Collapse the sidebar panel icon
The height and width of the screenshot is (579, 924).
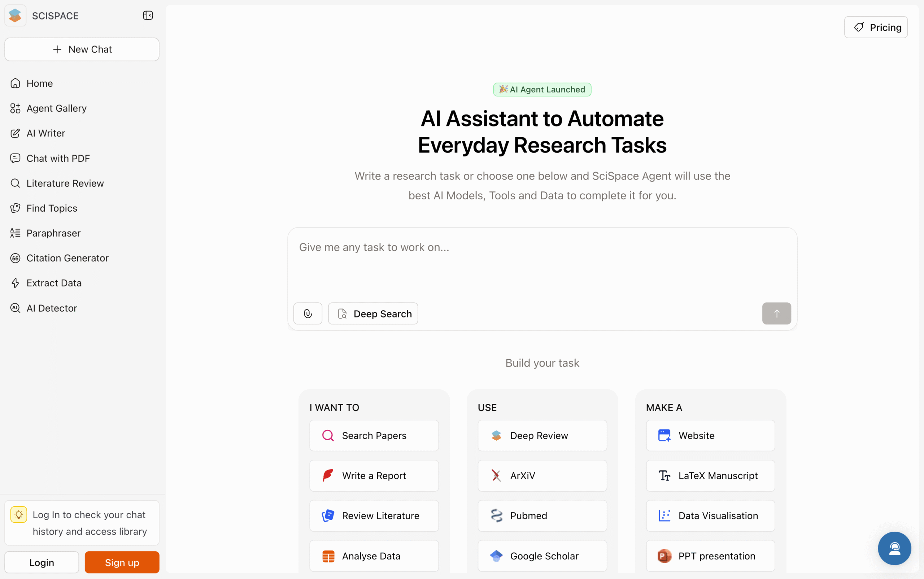[x=148, y=16]
